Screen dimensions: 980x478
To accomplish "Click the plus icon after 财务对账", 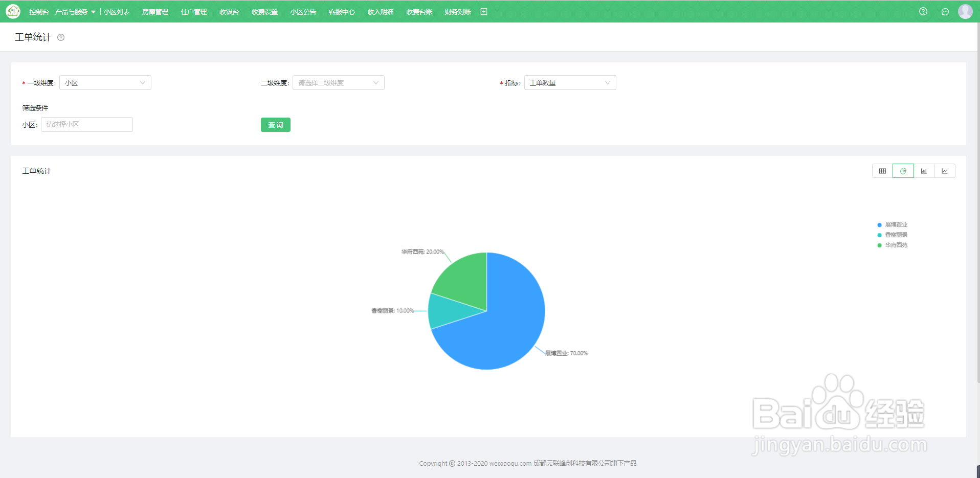I will click(484, 12).
